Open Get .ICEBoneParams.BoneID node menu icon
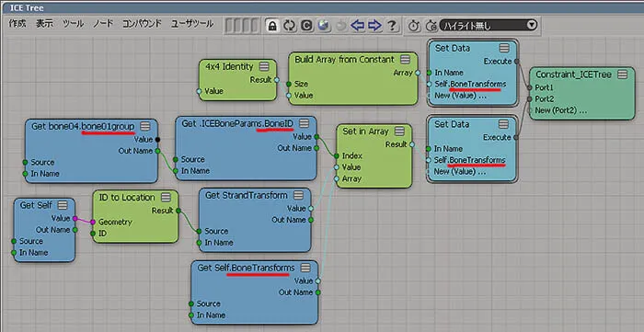This screenshot has width=644, height=332. click(304, 123)
